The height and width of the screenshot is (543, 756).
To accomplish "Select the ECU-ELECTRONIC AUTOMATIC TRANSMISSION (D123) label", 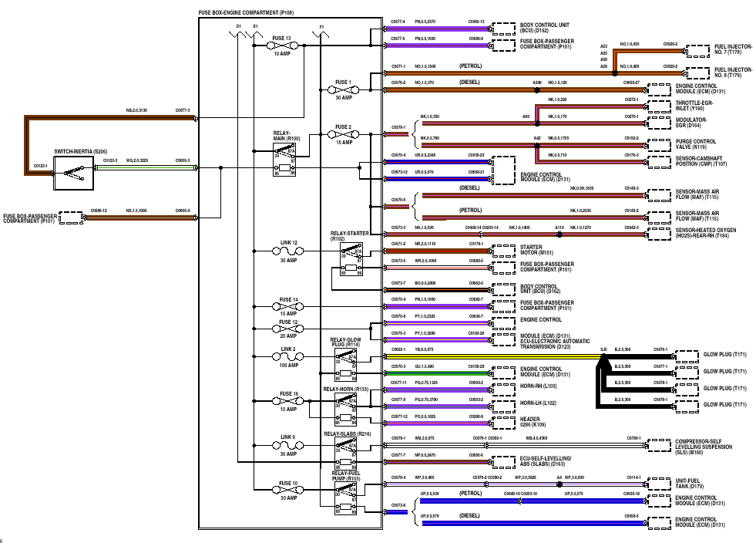I will tap(555, 344).
